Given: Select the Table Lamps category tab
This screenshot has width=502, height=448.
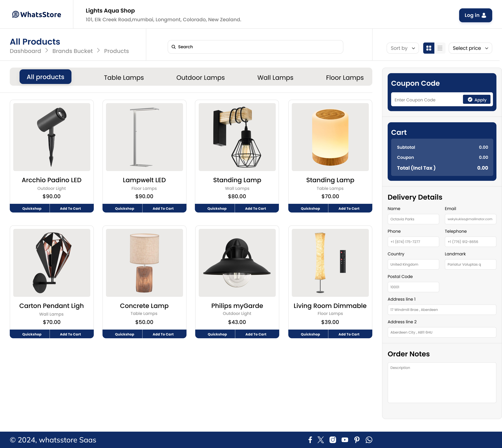Looking at the screenshot, I should (x=124, y=78).
